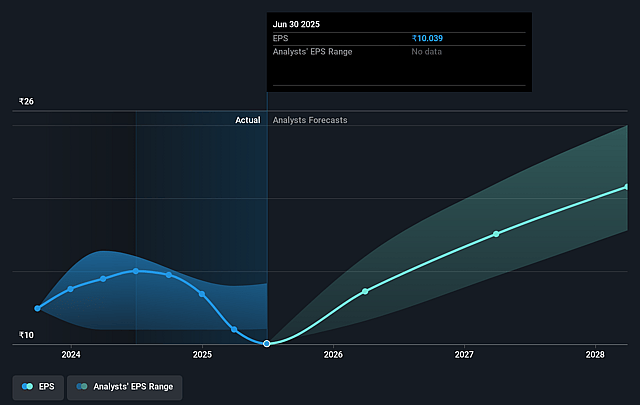Screen dimensions: 640x405
Task: Click the hollow Jun 2025 EPS marker
Action: tap(267, 343)
